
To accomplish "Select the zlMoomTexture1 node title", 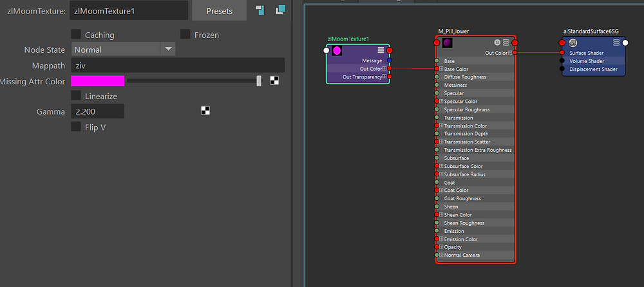I will 348,39.
